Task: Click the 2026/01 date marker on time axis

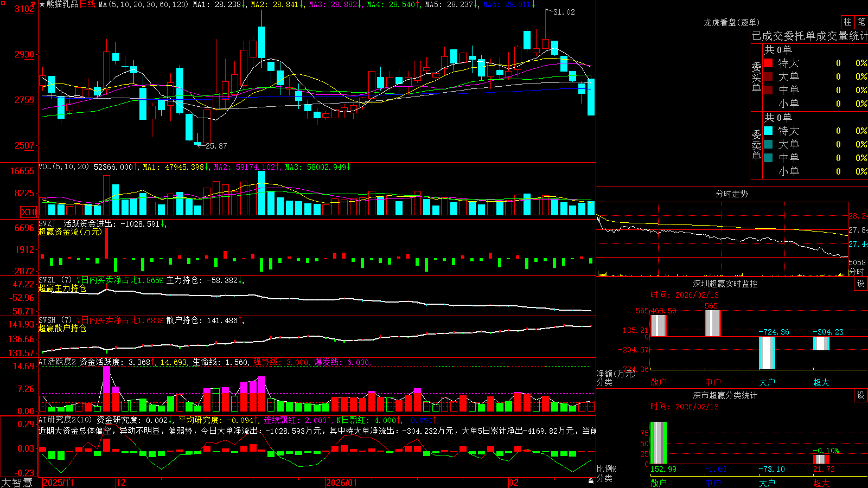Action: 342,483
